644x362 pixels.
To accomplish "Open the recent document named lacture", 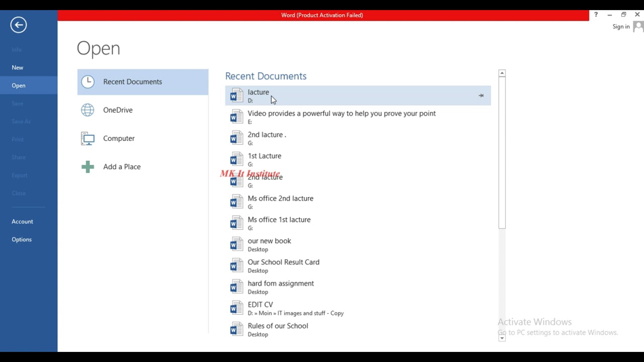I will [358, 96].
